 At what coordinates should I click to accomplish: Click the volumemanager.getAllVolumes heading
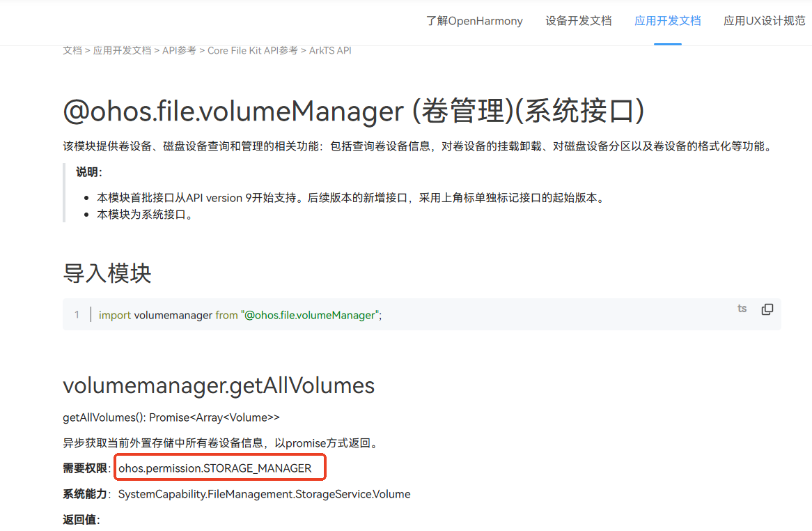pyautogui.click(x=219, y=385)
